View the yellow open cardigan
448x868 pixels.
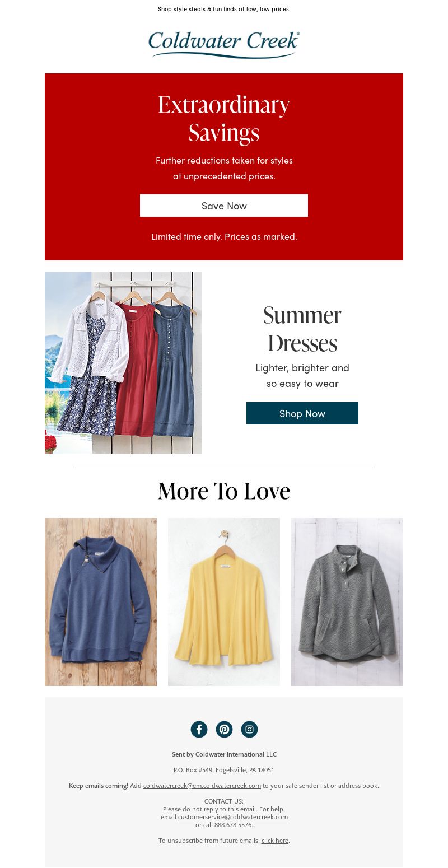tap(224, 602)
